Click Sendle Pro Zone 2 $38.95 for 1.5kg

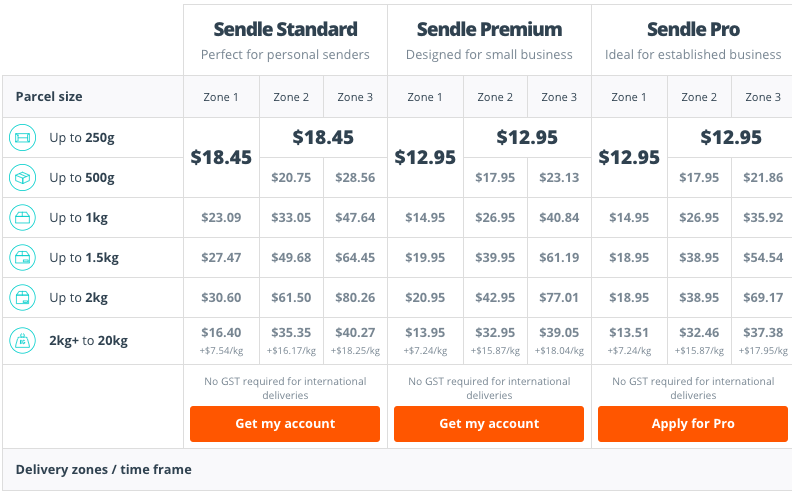tap(699, 258)
